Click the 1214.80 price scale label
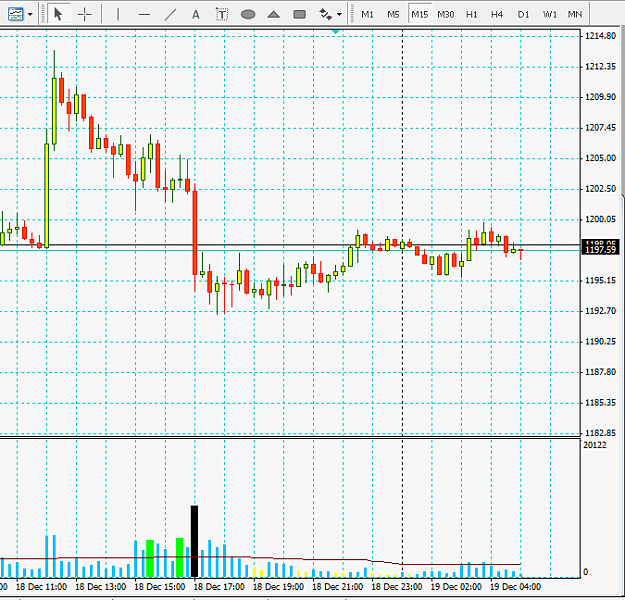This screenshot has width=625, height=600. coord(600,36)
